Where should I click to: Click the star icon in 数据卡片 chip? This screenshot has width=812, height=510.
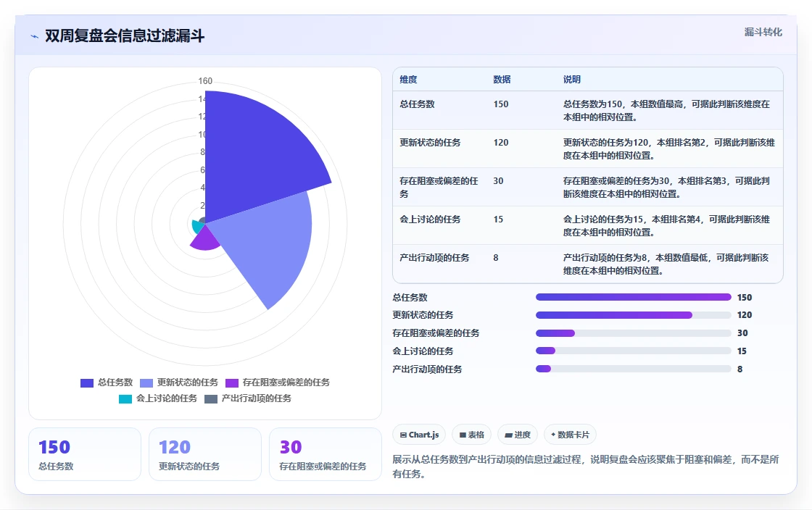tap(553, 435)
